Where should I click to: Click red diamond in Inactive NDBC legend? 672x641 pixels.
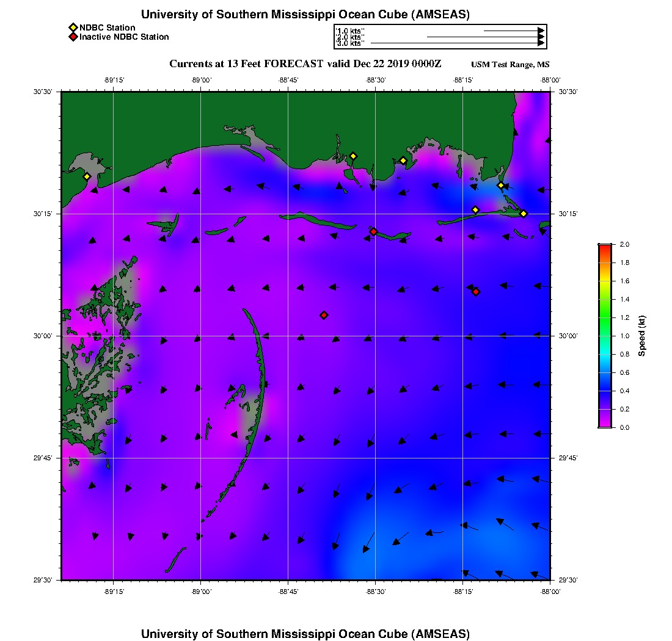coord(73,37)
